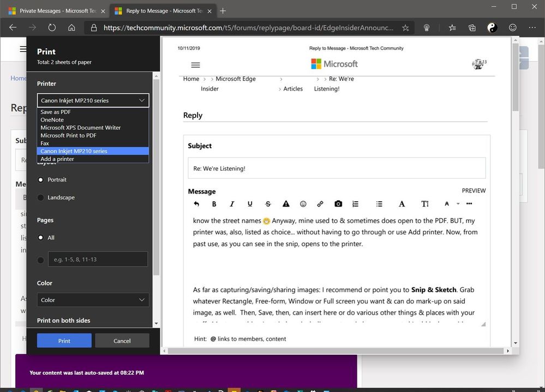Image resolution: width=545 pixels, height=392 pixels.
Task: Open the font color dropdown arrow
Action: point(458,204)
